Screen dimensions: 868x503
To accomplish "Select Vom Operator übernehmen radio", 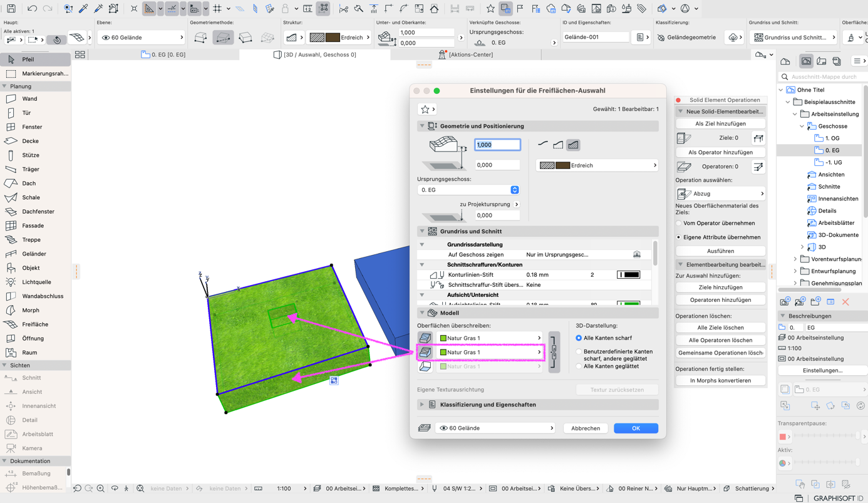I will pos(679,223).
